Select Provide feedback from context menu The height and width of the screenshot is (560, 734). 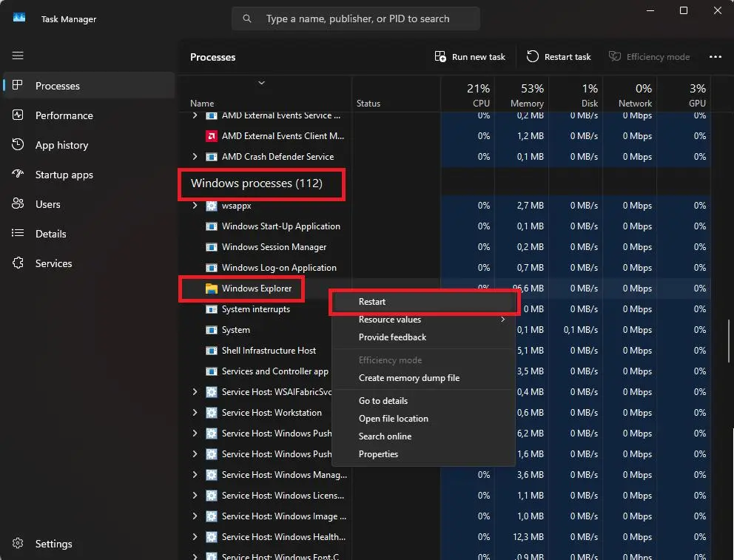(424, 337)
